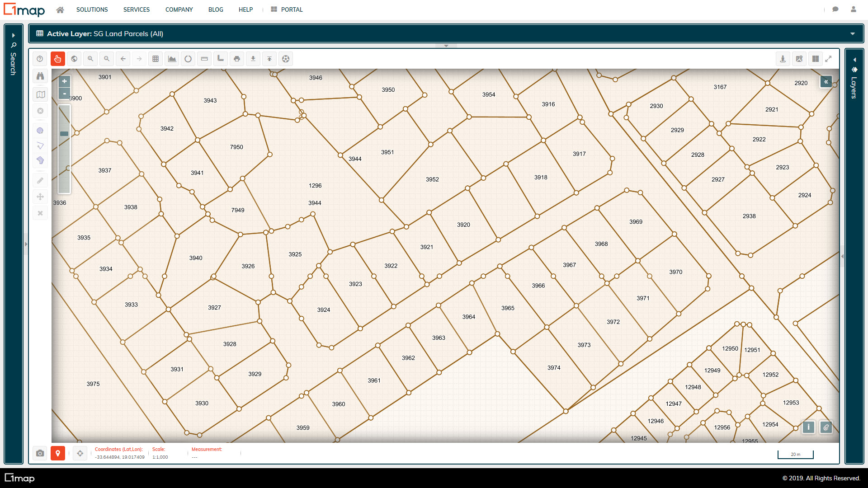
Task: Toggle the basemap imagery icon
Action: [x=799, y=59]
